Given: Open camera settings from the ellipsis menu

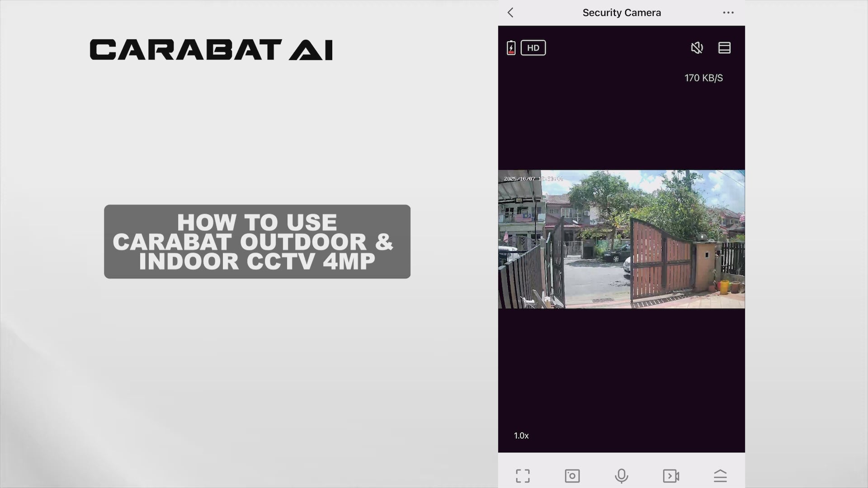Looking at the screenshot, I should tap(728, 13).
